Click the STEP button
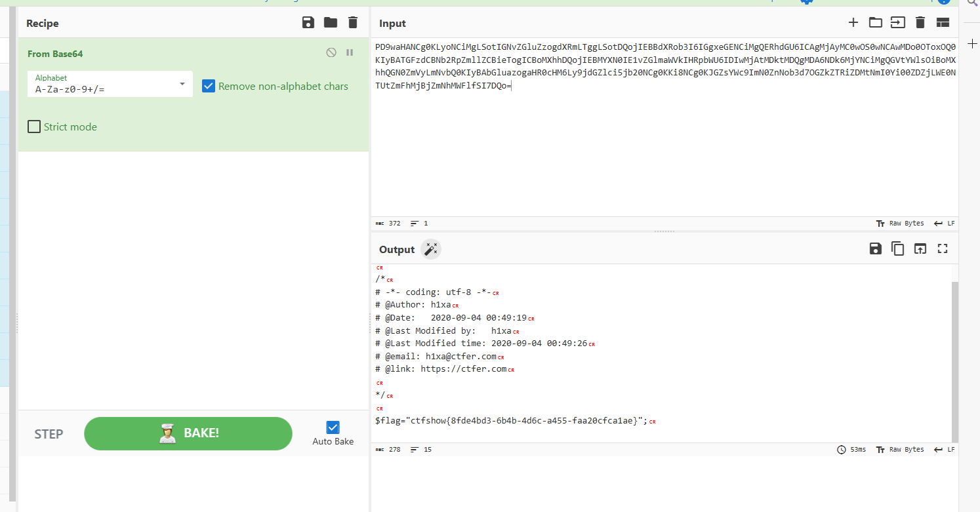The width and height of the screenshot is (980, 512). coord(49,434)
